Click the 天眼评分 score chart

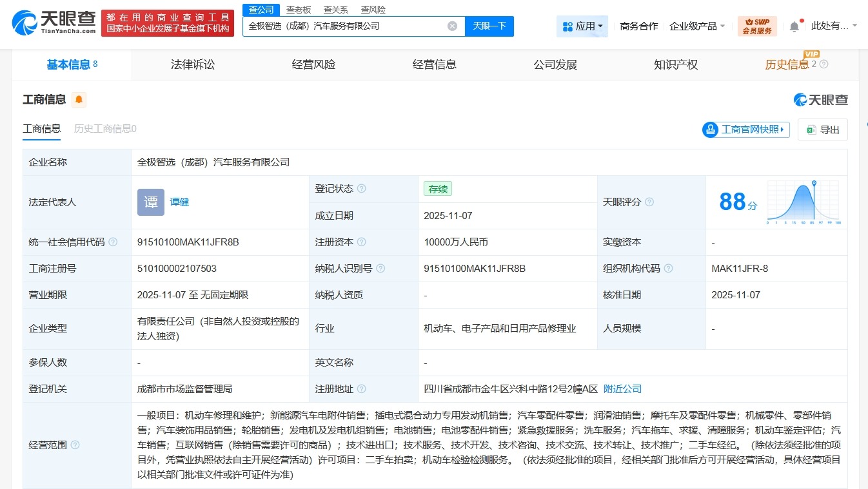pos(803,202)
